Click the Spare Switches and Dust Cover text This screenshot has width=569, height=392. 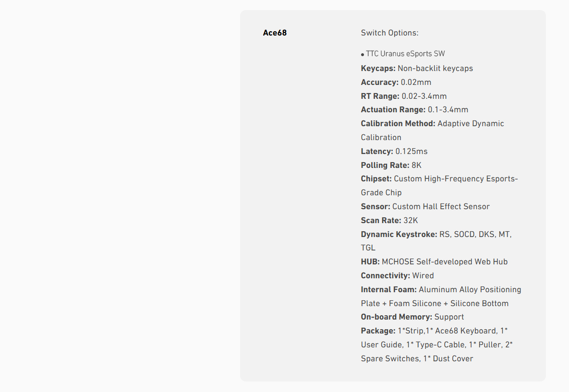point(417,359)
